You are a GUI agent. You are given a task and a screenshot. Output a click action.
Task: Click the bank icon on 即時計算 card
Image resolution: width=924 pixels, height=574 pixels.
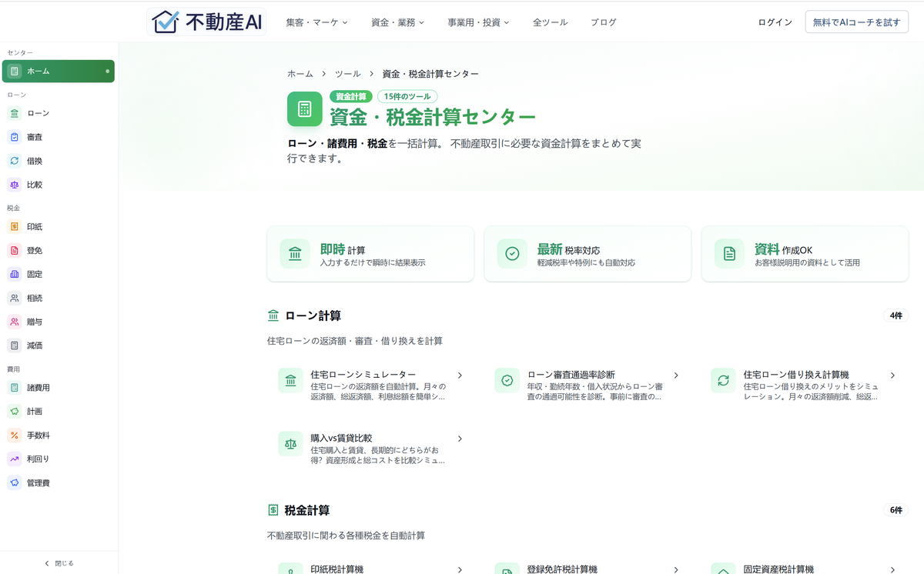point(295,253)
